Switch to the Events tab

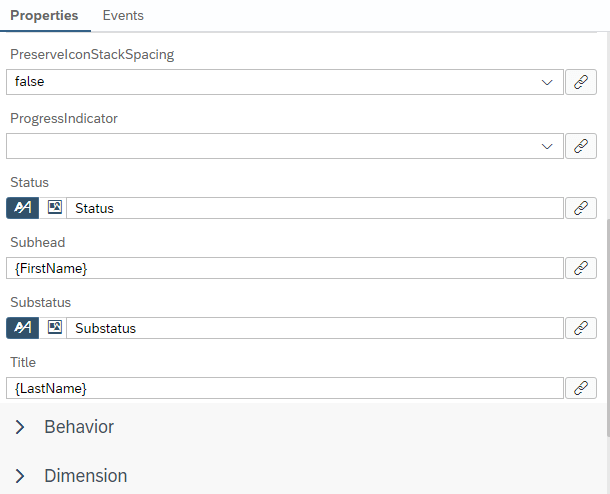(123, 16)
